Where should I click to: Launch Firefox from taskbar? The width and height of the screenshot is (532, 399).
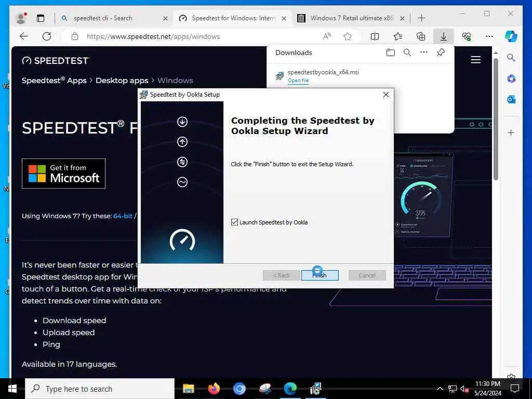(214, 389)
